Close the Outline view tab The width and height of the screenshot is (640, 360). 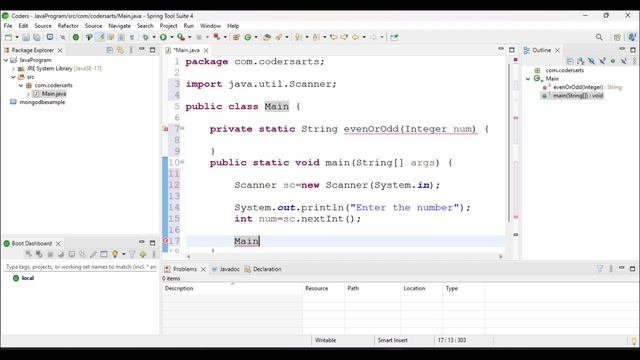pyautogui.click(x=558, y=50)
